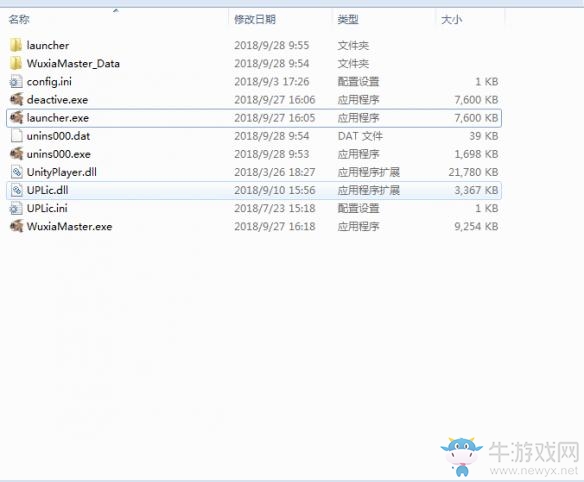The image size is (584, 482).
Task: Select the file name UPLic.ini
Action: coord(47,208)
